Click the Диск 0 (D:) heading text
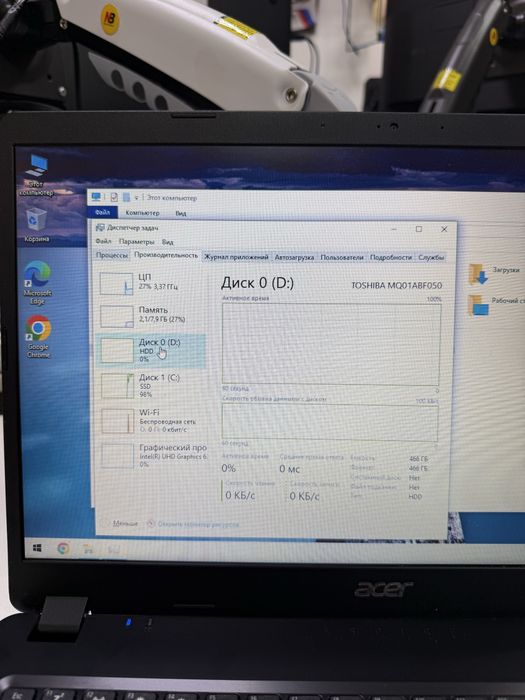525x700 pixels. pos(258,283)
